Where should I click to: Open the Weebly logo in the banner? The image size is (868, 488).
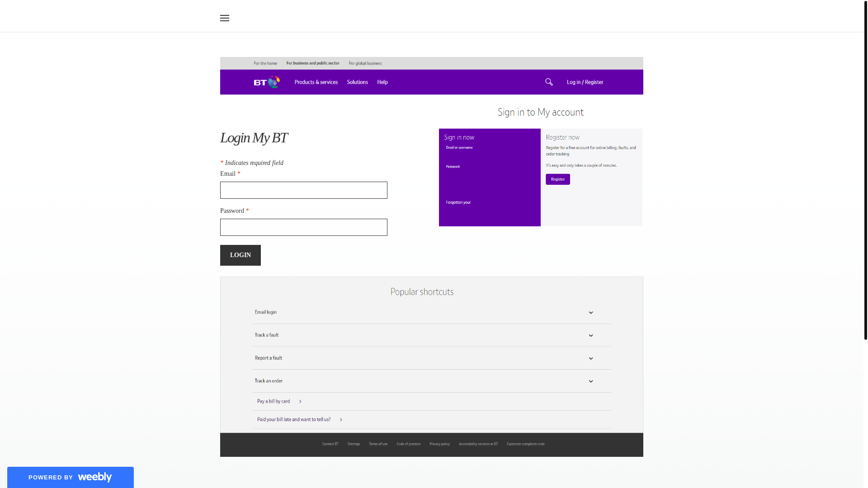point(95,477)
